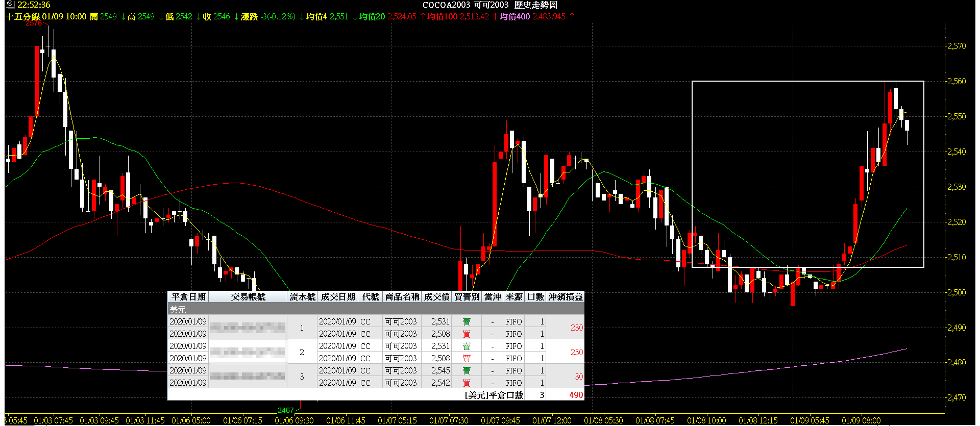Click the 230 profit cell for serial 2
980x426 pixels.
coord(565,352)
